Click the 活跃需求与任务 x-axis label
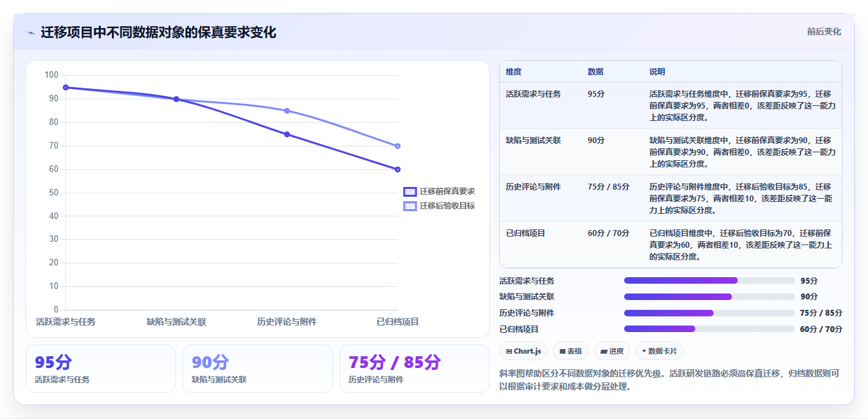This screenshot has width=868, height=419. [x=65, y=322]
